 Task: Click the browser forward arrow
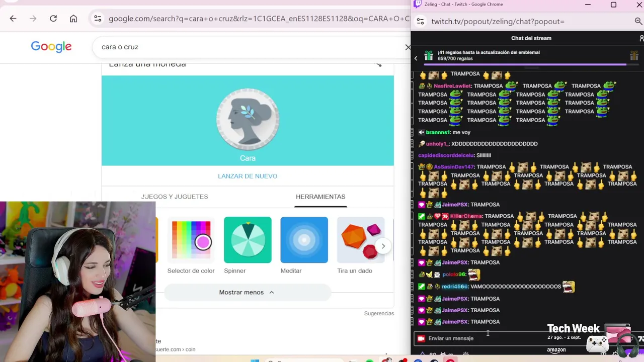pyautogui.click(x=33, y=19)
